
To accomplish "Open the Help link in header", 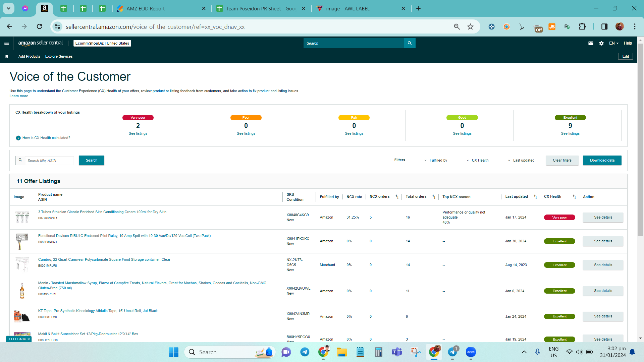I will tap(628, 43).
